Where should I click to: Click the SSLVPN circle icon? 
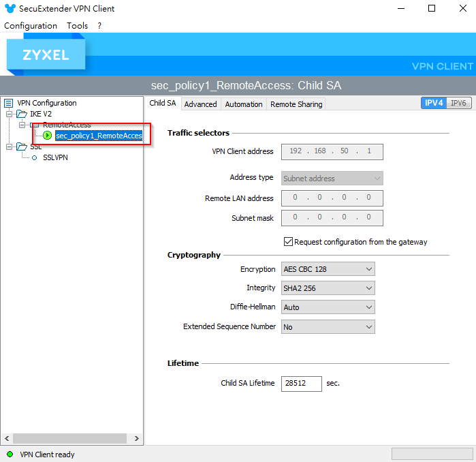tap(34, 157)
